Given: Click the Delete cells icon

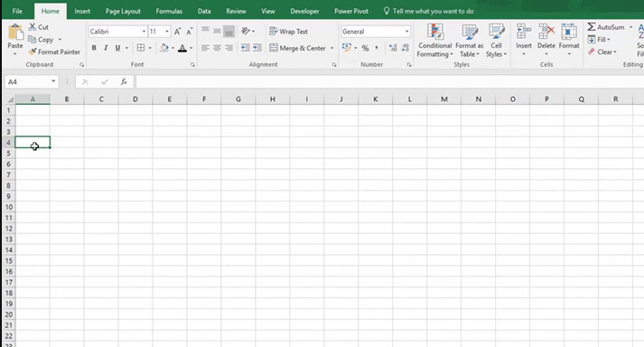Looking at the screenshot, I should (546, 32).
